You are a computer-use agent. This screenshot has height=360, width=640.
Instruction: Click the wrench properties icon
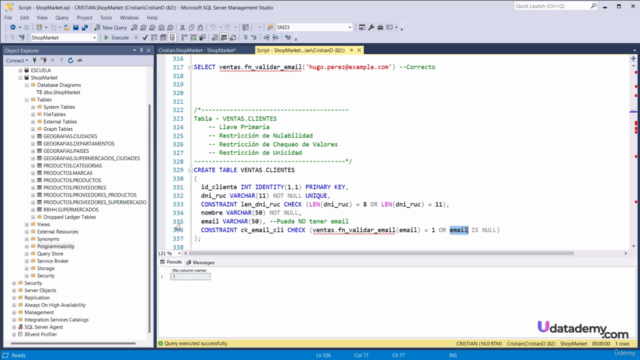pos(371,27)
